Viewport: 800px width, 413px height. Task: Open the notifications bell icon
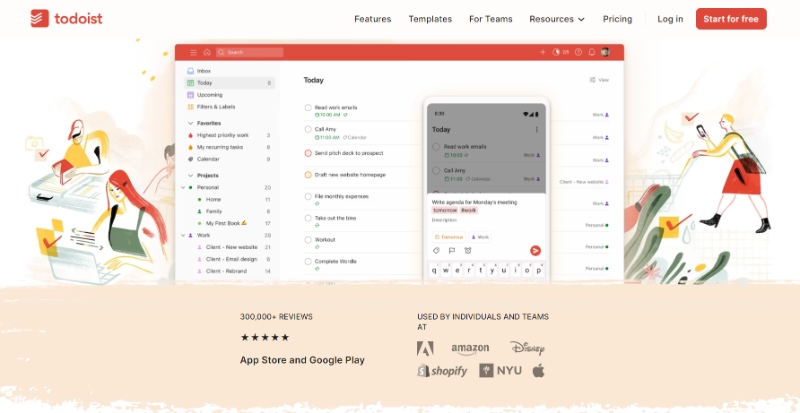pos(591,52)
